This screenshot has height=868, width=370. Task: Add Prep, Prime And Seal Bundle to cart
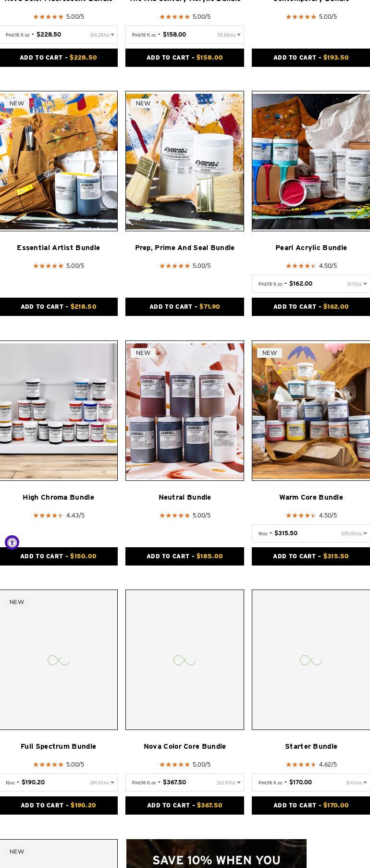click(185, 307)
